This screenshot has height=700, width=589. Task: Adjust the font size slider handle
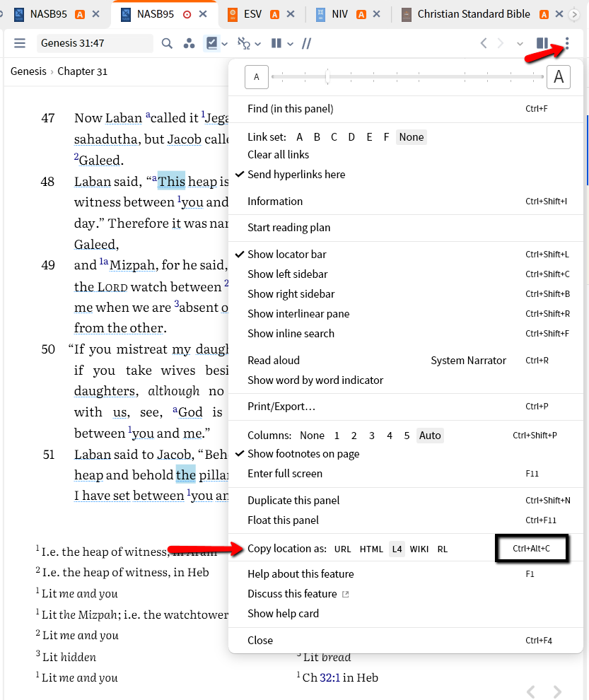328,77
